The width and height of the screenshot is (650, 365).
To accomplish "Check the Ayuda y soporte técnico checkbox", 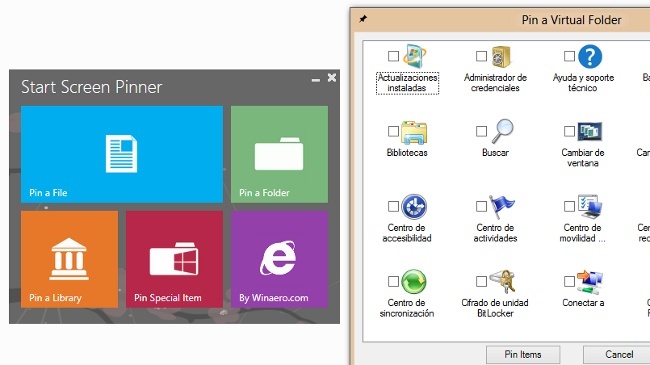I will (570, 56).
